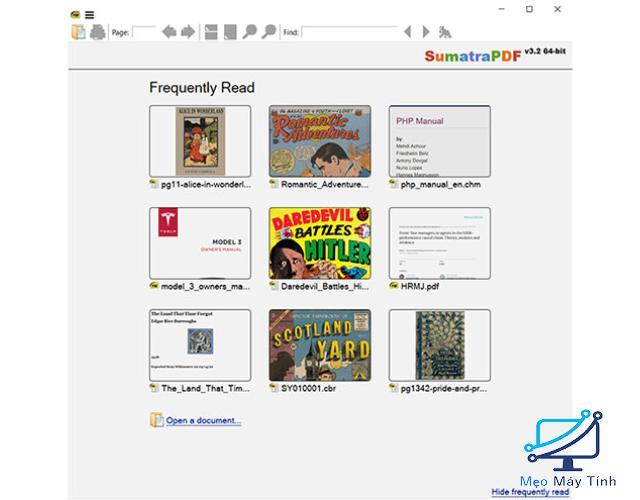This screenshot has height=500, width=640.
Task: Click into the Find text field
Action: 349,32
